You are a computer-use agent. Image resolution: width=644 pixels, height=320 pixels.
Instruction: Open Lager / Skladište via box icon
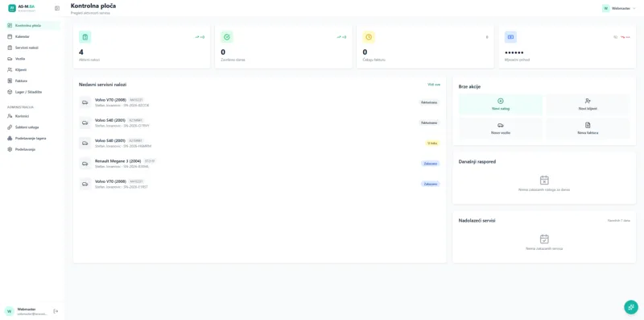pyautogui.click(x=10, y=92)
